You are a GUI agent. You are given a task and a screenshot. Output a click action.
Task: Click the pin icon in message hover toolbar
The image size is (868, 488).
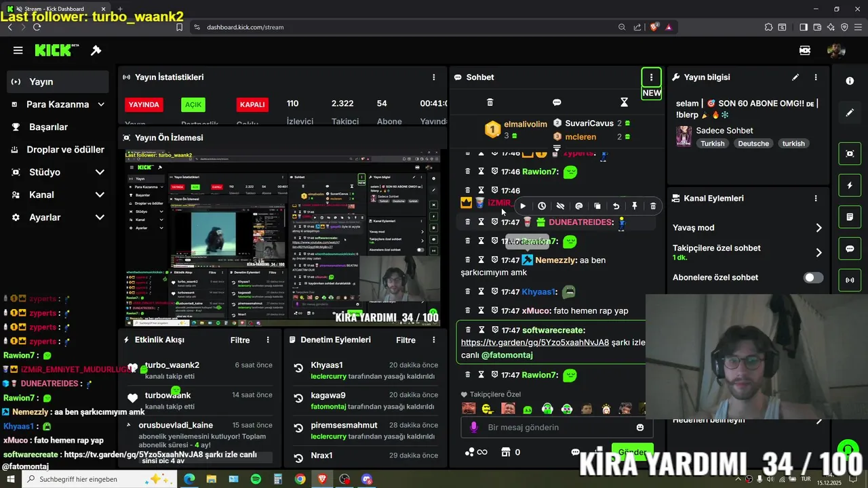(x=635, y=206)
